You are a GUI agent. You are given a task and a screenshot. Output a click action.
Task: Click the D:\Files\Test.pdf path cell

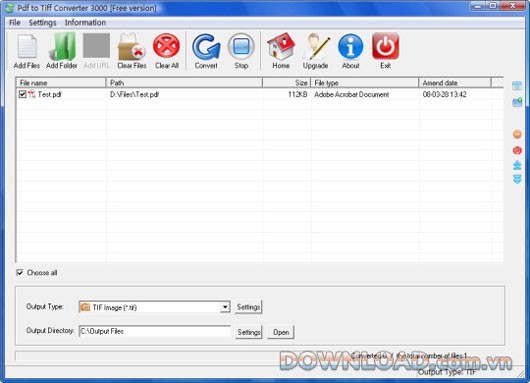[134, 94]
